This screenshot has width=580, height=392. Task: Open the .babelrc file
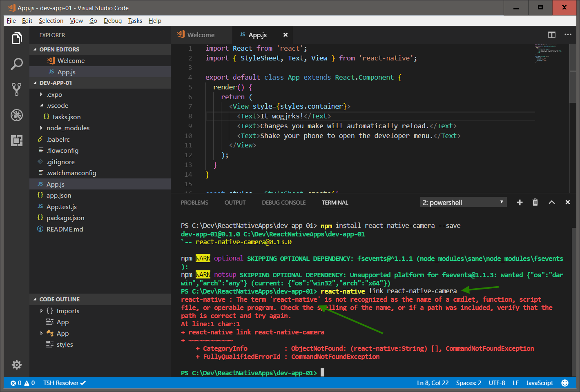[100, 139]
